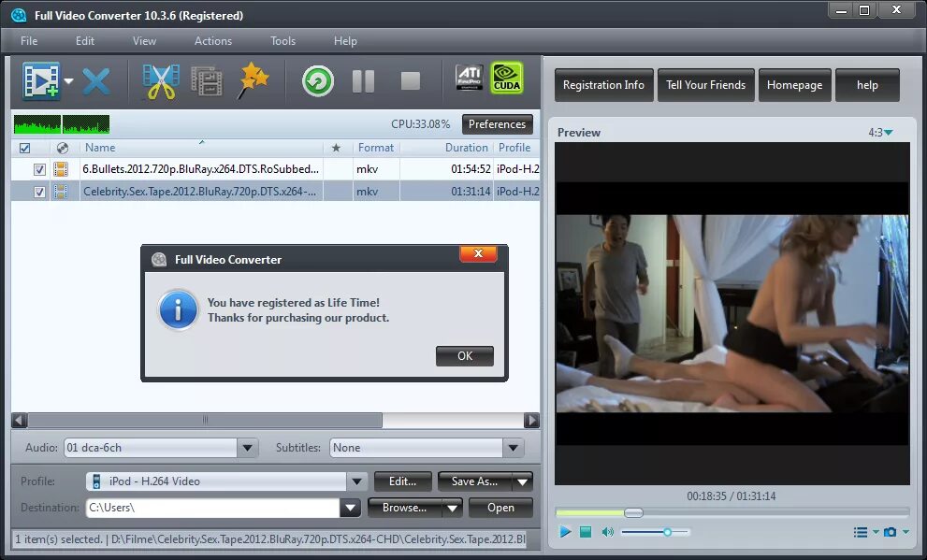Click the Pause toolbar icon
Screen dimensions: 927x560
[x=363, y=81]
